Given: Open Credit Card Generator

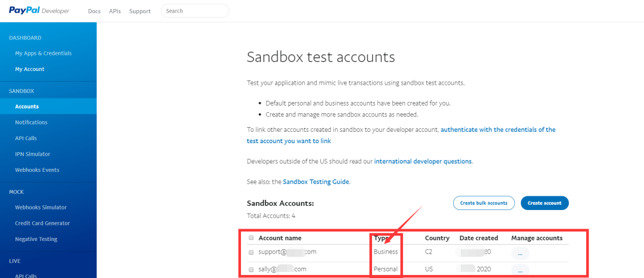Looking at the screenshot, I should 42,223.
